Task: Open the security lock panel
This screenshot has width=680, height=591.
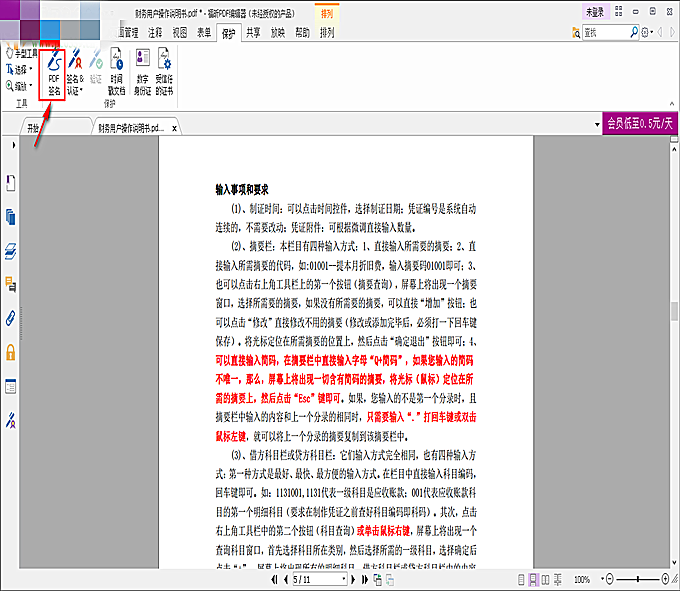Action: tap(11, 352)
